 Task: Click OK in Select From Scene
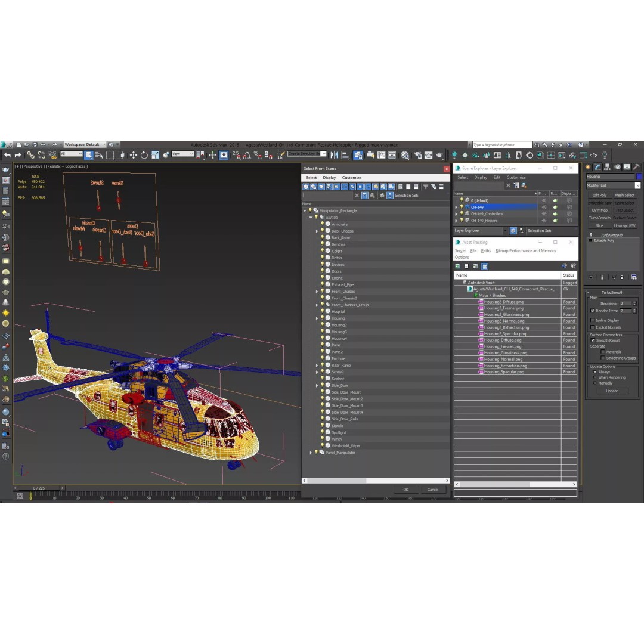pyautogui.click(x=405, y=490)
